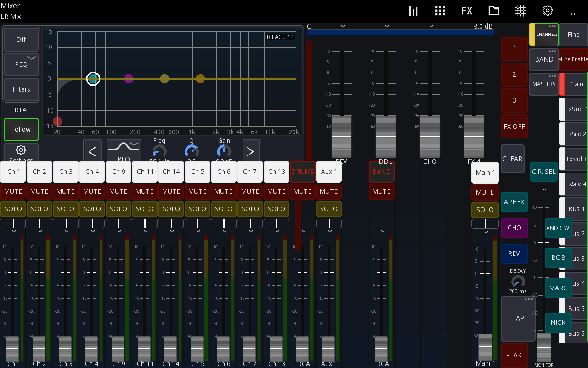This screenshot has width=588, height=368.
Task: Adjust the Q knob
Action: pyautogui.click(x=192, y=151)
